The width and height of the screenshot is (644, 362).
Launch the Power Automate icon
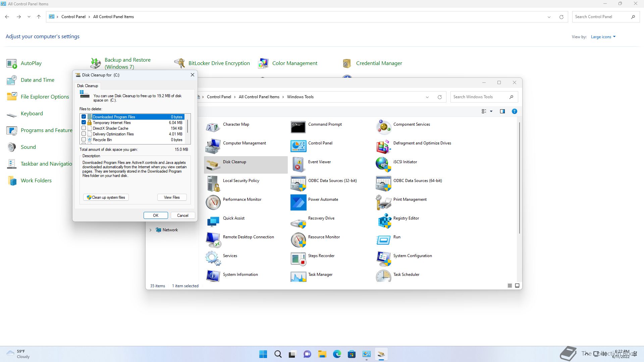(x=298, y=202)
